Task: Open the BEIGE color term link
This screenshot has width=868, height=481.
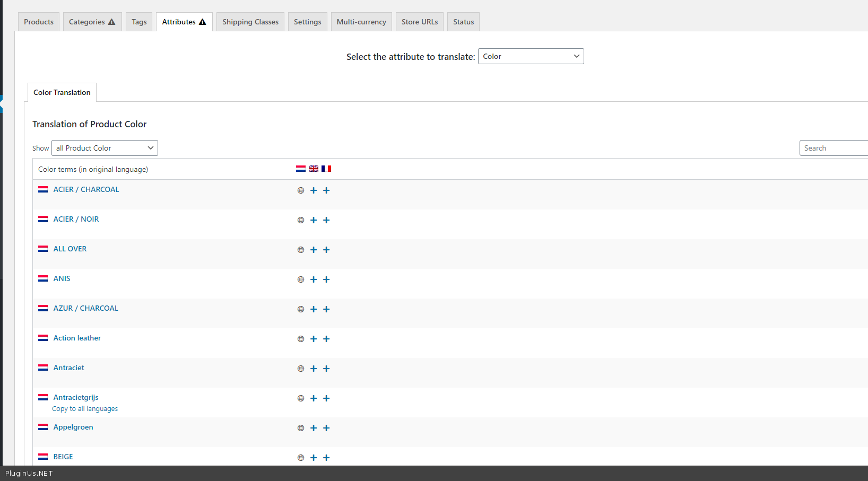Action: pos(63,457)
